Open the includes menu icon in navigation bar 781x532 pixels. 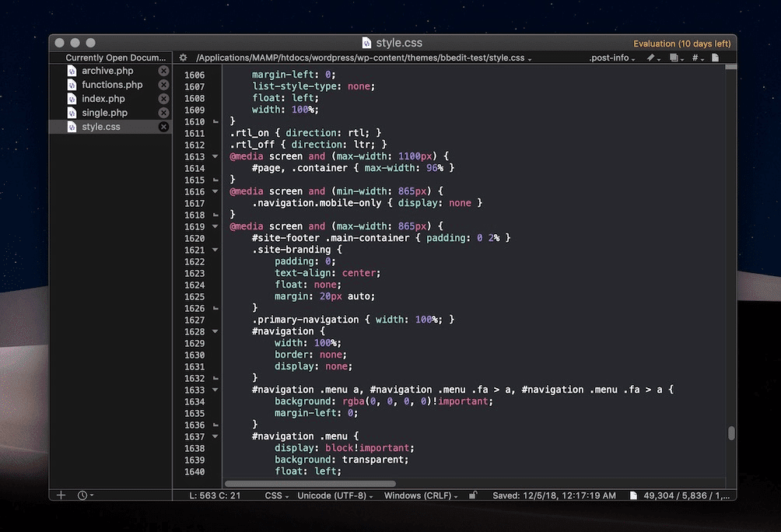pos(676,58)
